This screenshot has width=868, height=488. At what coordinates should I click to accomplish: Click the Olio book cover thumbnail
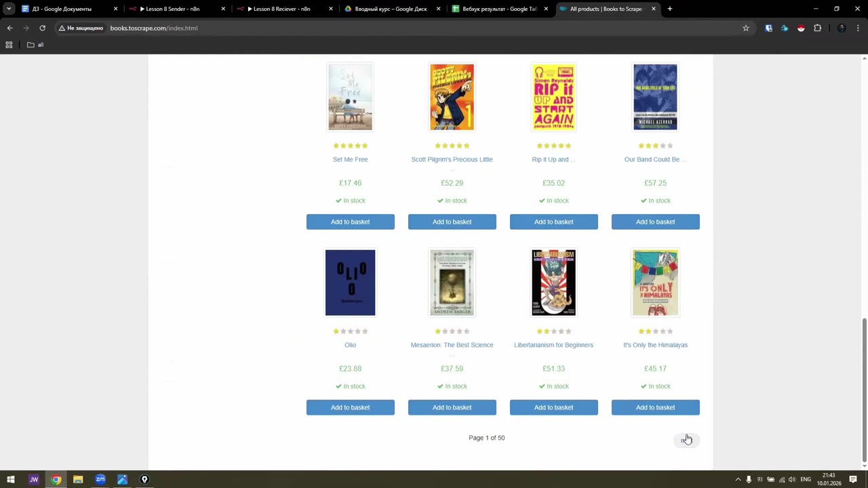tap(350, 283)
